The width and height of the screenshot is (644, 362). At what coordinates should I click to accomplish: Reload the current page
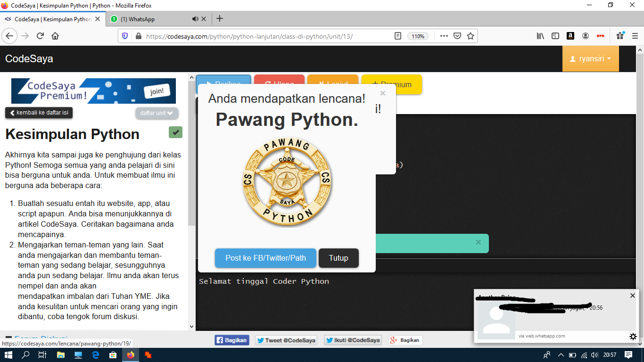[40, 36]
